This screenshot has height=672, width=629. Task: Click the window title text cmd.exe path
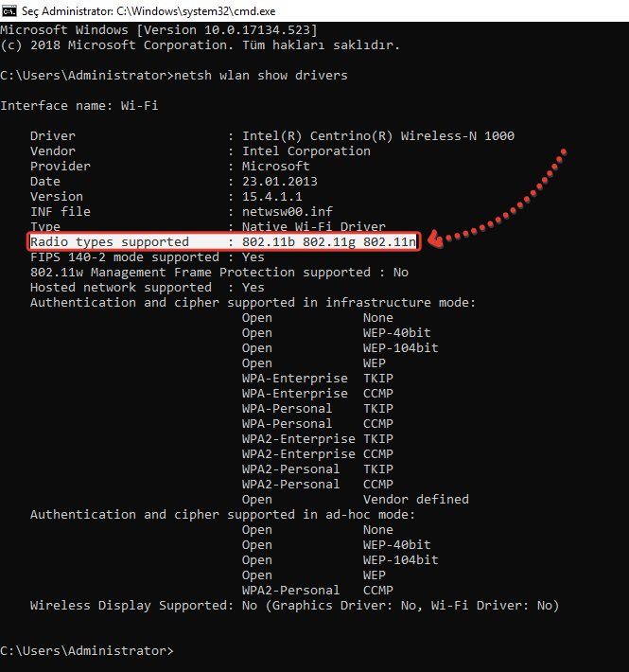[x=144, y=9]
